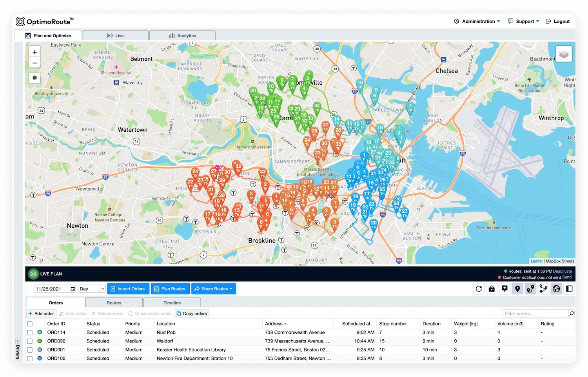This screenshot has height=377, width=588.
Task: Zoom out on the map
Action: pos(34,63)
